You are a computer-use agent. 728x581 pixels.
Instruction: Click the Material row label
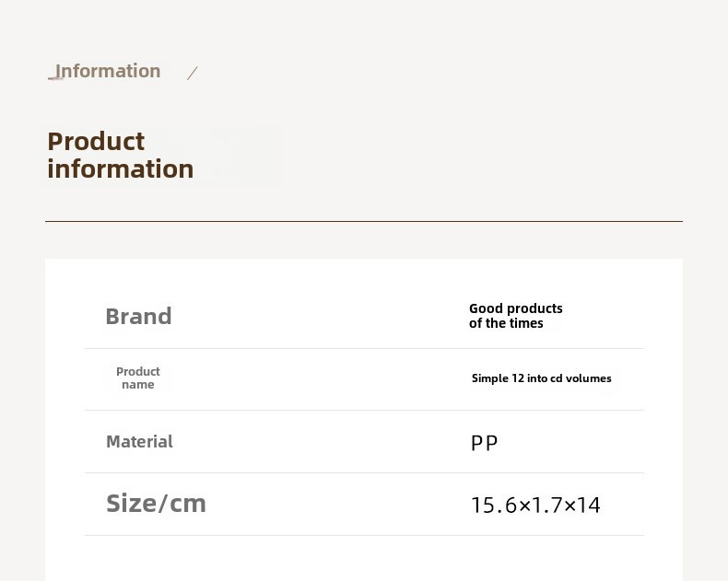click(x=139, y=441)
